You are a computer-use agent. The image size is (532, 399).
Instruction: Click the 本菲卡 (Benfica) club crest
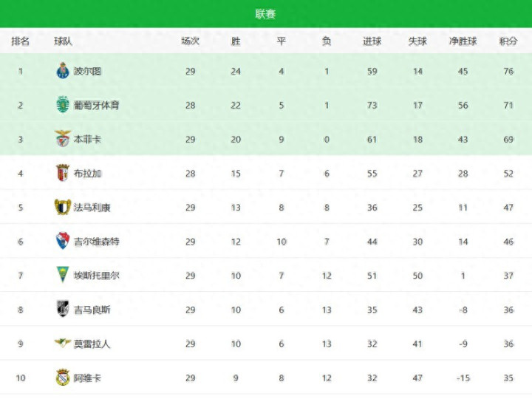(62, 139)
